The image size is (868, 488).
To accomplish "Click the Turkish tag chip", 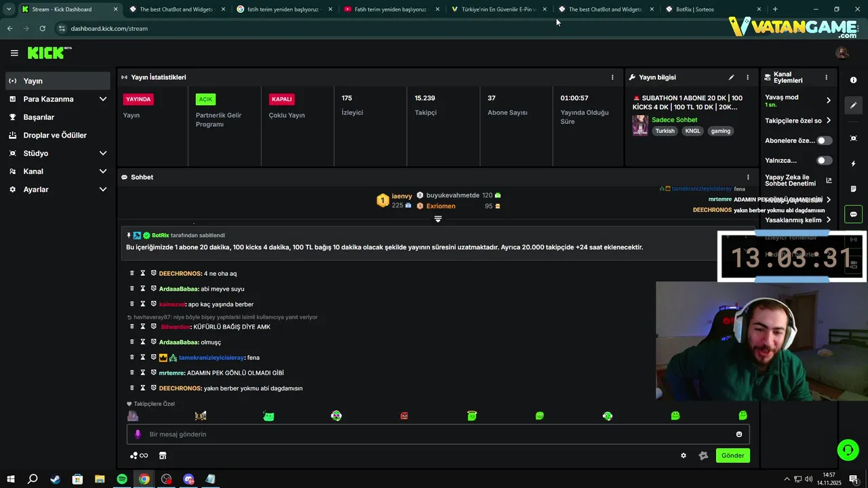I will pos(665,131).
